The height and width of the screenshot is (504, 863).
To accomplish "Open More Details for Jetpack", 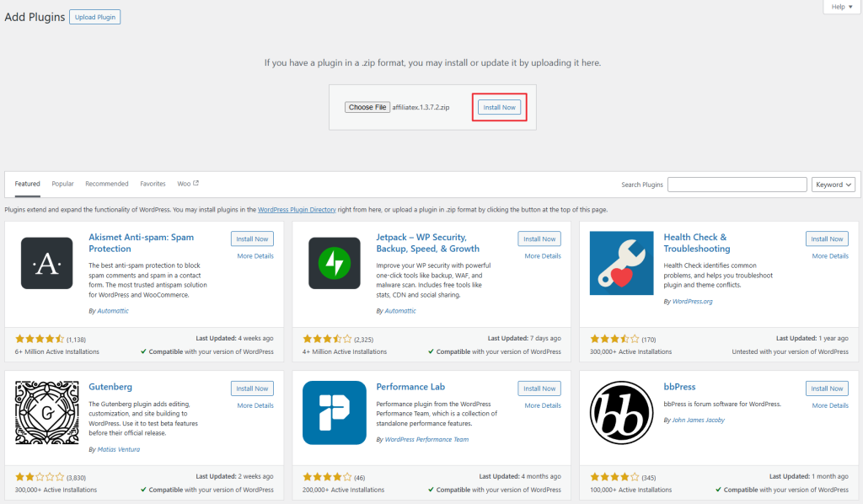I will tap(543, 256).
